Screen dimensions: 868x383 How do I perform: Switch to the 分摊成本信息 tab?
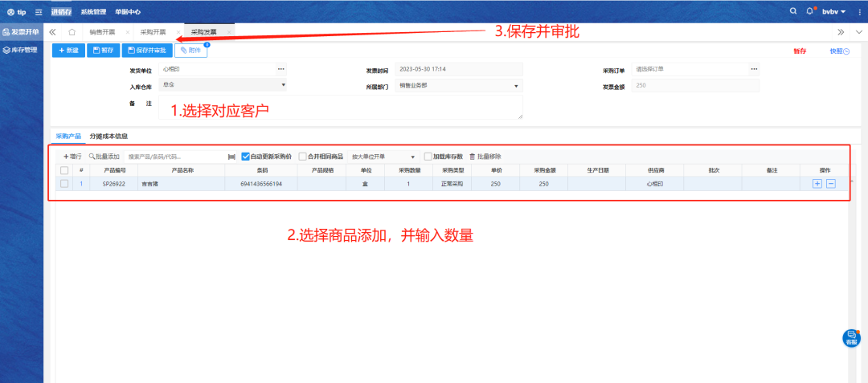(x=108, y=136)
